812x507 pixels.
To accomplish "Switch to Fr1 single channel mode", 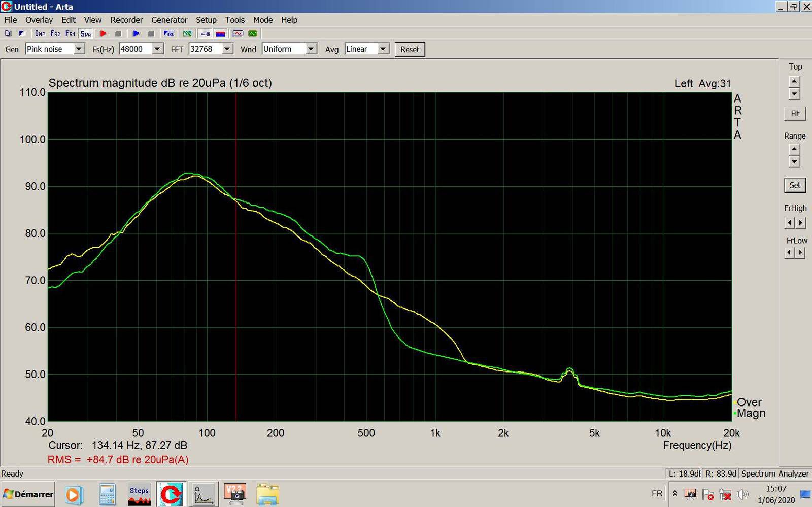I will (x=71, y=33).
